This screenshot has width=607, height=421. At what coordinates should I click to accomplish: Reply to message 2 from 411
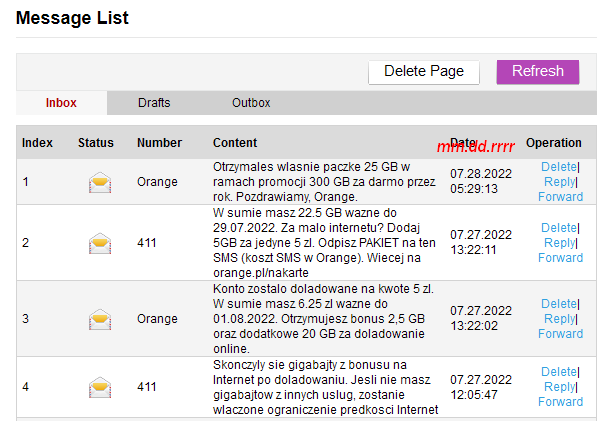559,243
